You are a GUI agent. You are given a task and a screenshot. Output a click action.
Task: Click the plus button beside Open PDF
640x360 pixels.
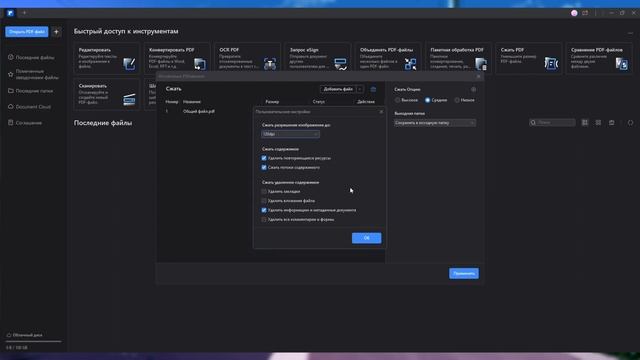click(x=56, y=32)
